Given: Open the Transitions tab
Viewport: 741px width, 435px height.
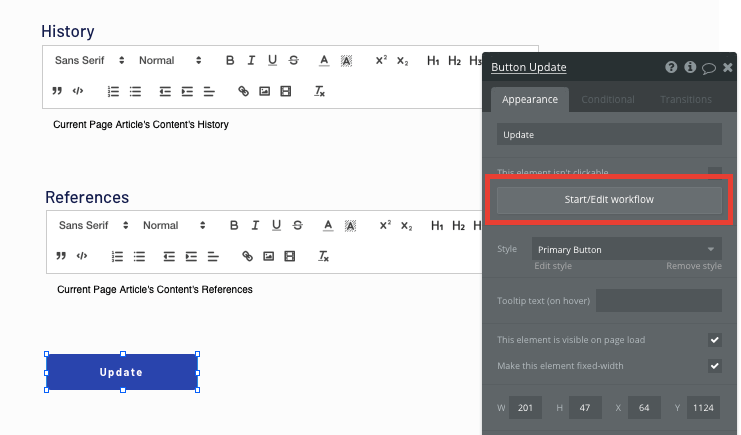Looking at the screenshot, I should pyautogui.click(x=686, y=100).
